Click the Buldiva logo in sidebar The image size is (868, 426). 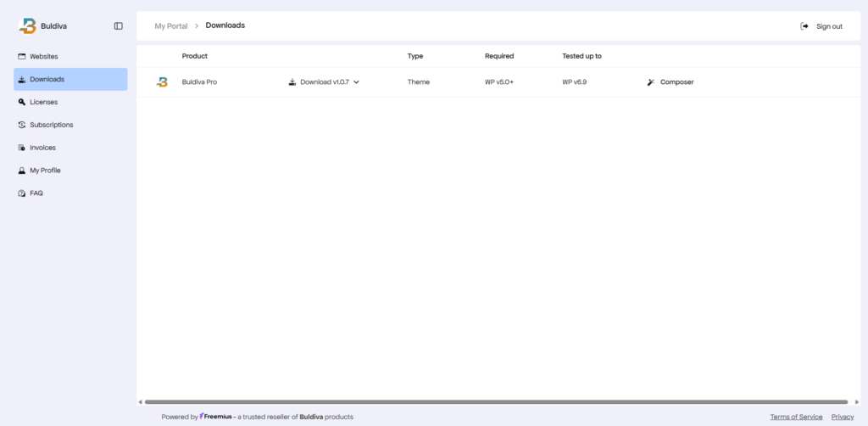click(28, 26)
